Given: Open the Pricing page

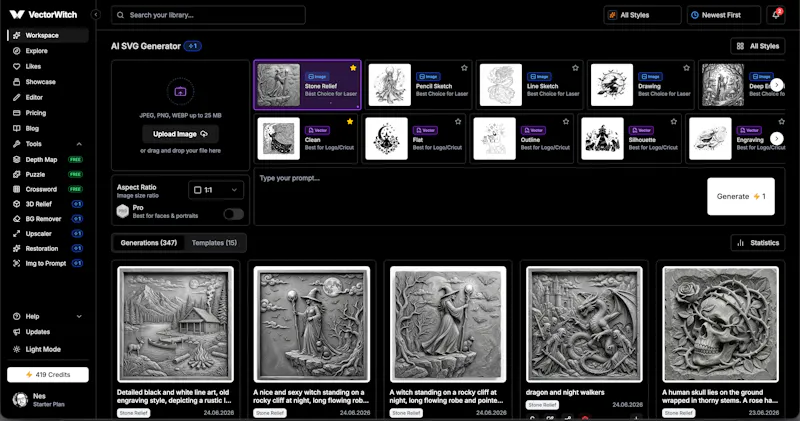Looking at the screenshot, I should point(36,113).
